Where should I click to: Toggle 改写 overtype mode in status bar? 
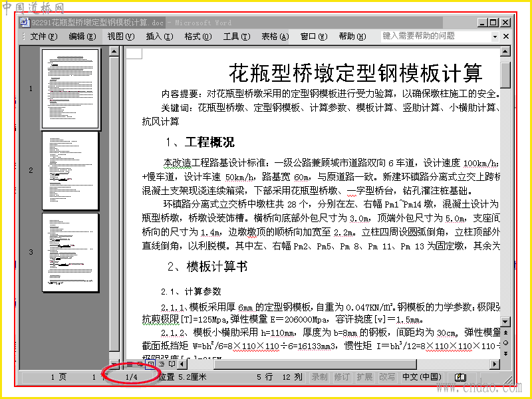tap(387, 377)
